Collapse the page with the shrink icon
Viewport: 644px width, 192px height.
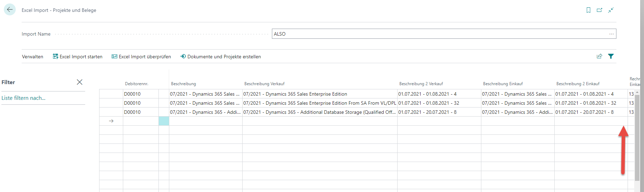tap(611, 10)
